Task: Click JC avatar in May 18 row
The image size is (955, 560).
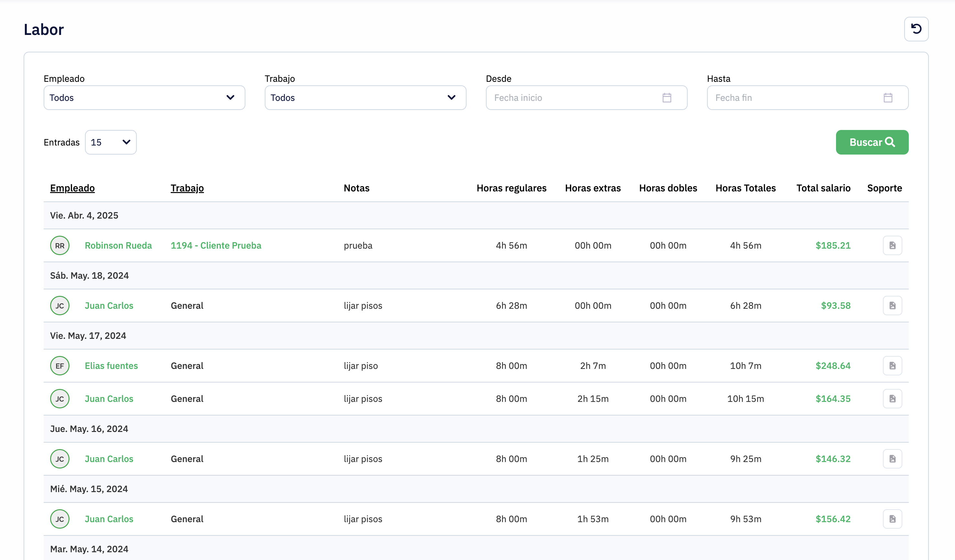Action: tap(60, 306)
